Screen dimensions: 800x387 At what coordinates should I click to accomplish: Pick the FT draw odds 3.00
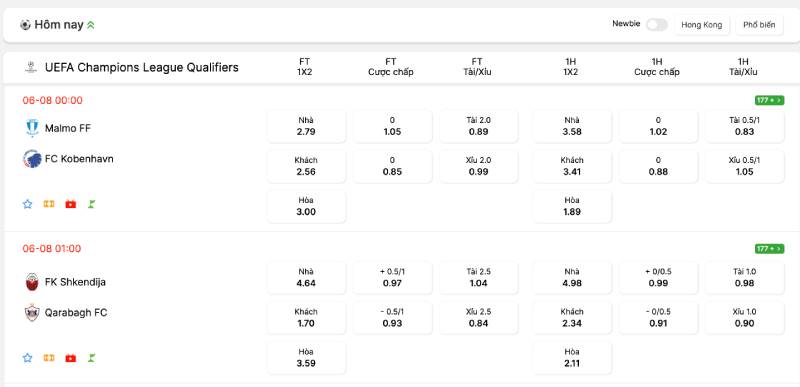tap(306, 206)
